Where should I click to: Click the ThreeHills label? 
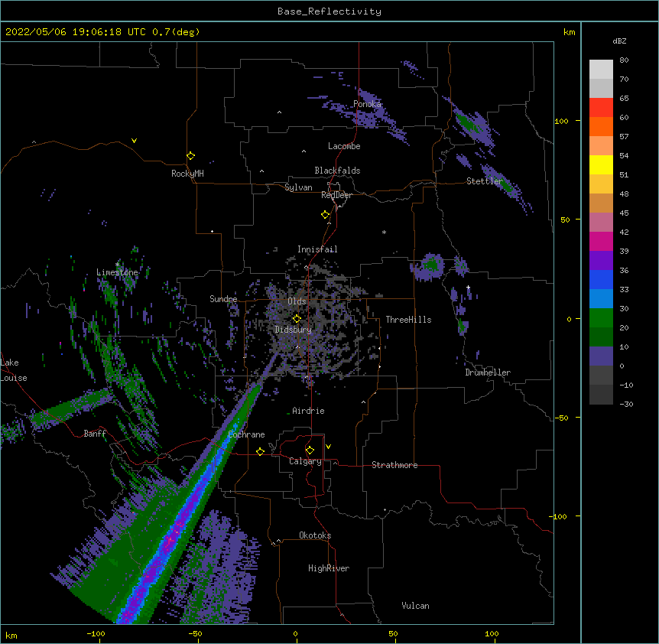coord(408,320)
